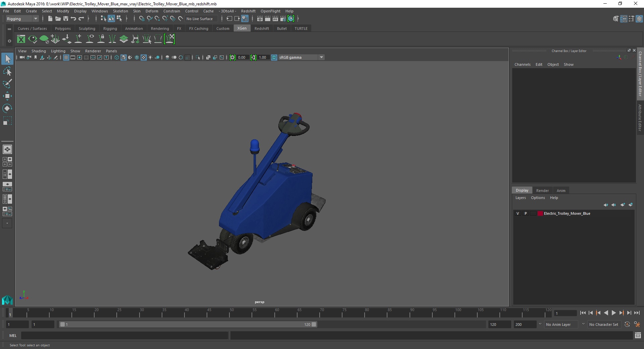
Task: Open the Redshift menu in menu bar
Action: (248, 11)
